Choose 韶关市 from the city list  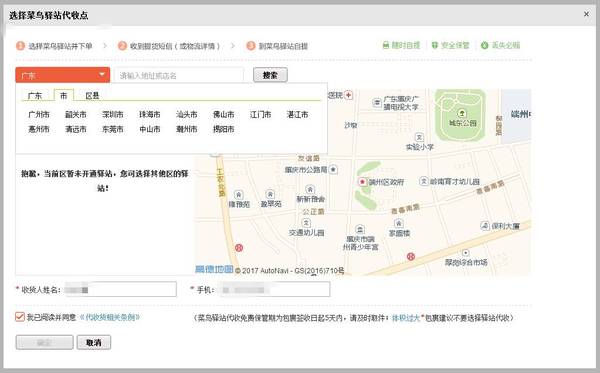(x=76, y=114)
